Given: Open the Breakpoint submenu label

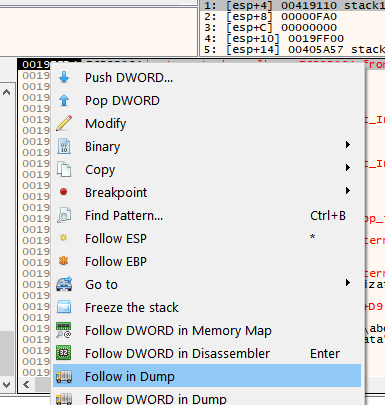Looking at the screenshot, I should coord(116,193).
